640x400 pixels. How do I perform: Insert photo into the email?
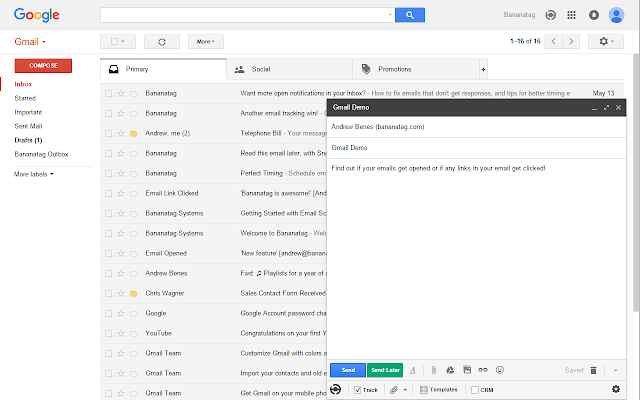pyautogui.click(x=467, y=370)
